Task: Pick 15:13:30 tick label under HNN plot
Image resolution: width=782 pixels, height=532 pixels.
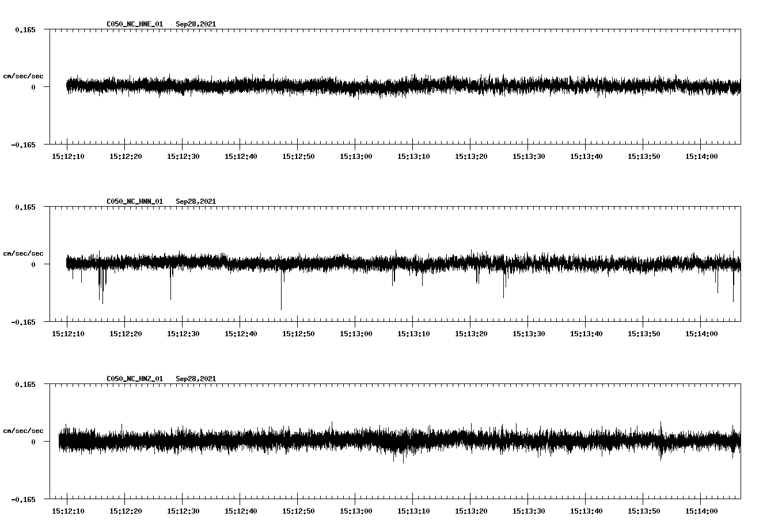Action: pyautogui.click(x=529, y=333)
